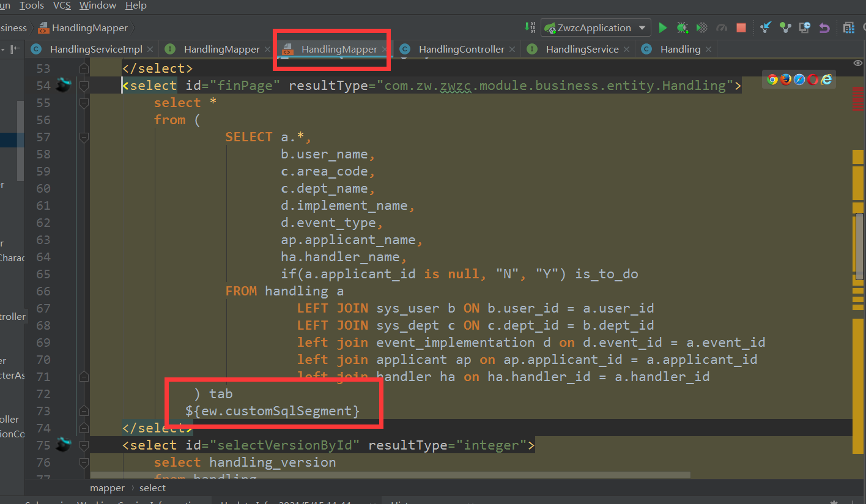Stop the running application with red square
The height and width of the screenshot is (504, 866).
click(x=741, y=28)
